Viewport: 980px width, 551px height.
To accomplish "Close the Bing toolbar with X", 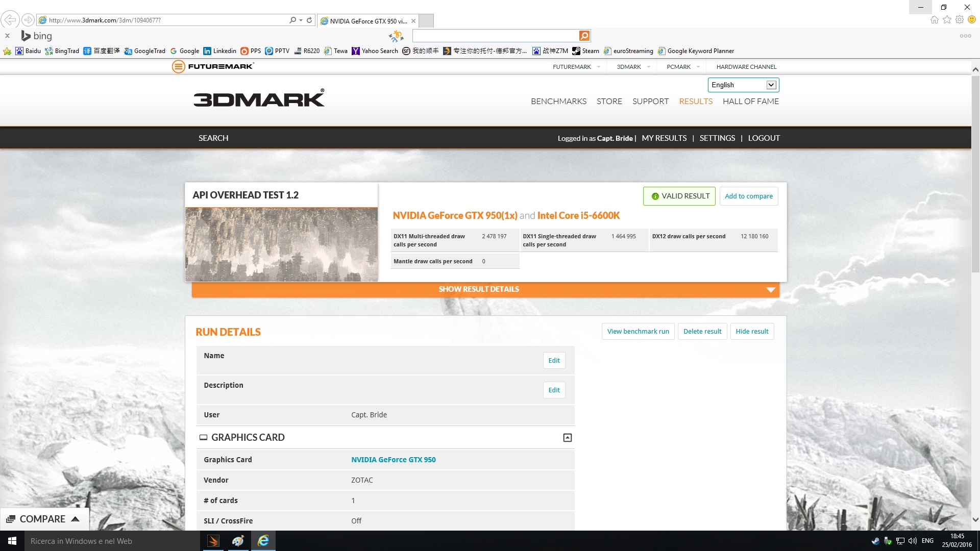I will pos(7,36).
